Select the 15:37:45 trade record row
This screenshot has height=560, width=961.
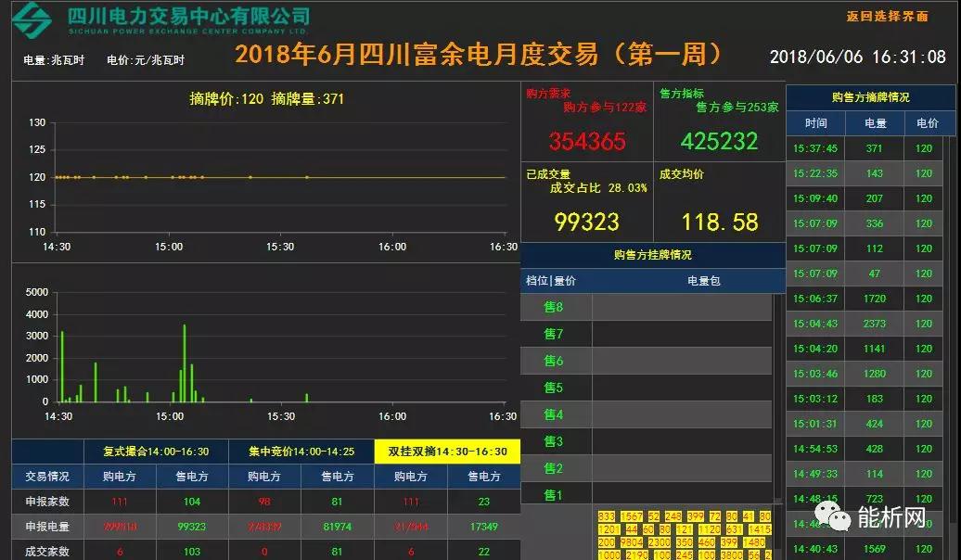coord(870,148)
